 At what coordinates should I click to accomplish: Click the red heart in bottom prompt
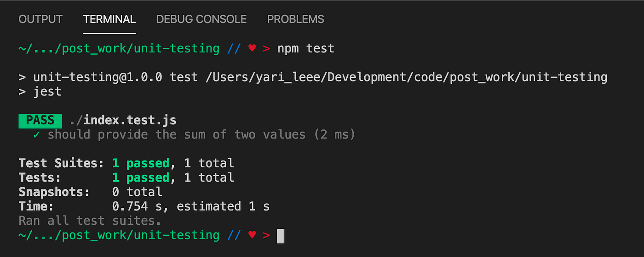point(252,235)
